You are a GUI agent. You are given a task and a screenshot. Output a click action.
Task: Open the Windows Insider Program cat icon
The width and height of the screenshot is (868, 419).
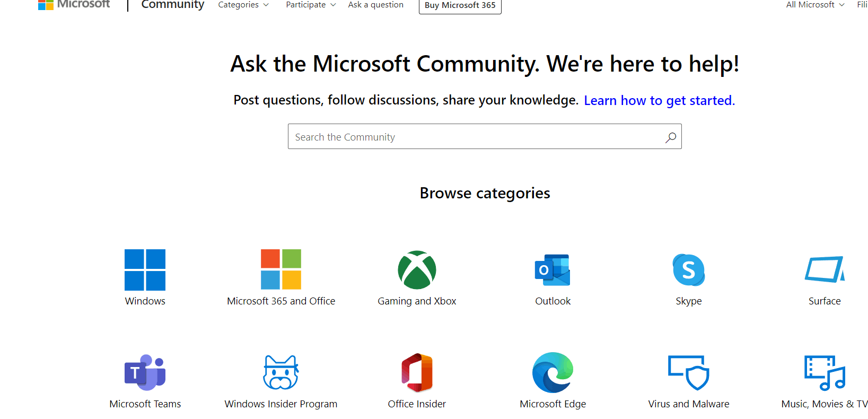click(x=281, y=372)
